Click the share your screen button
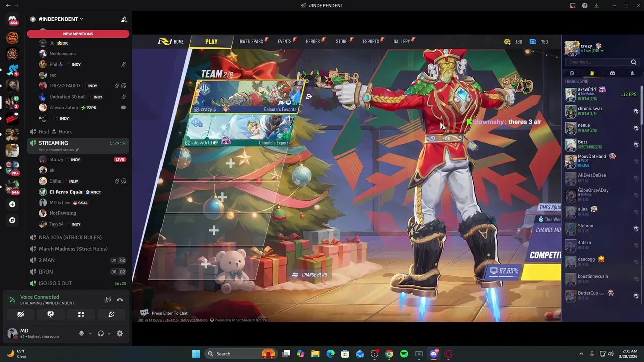The width and height of the screenshot is (644, 362). [x=51, y=314]
